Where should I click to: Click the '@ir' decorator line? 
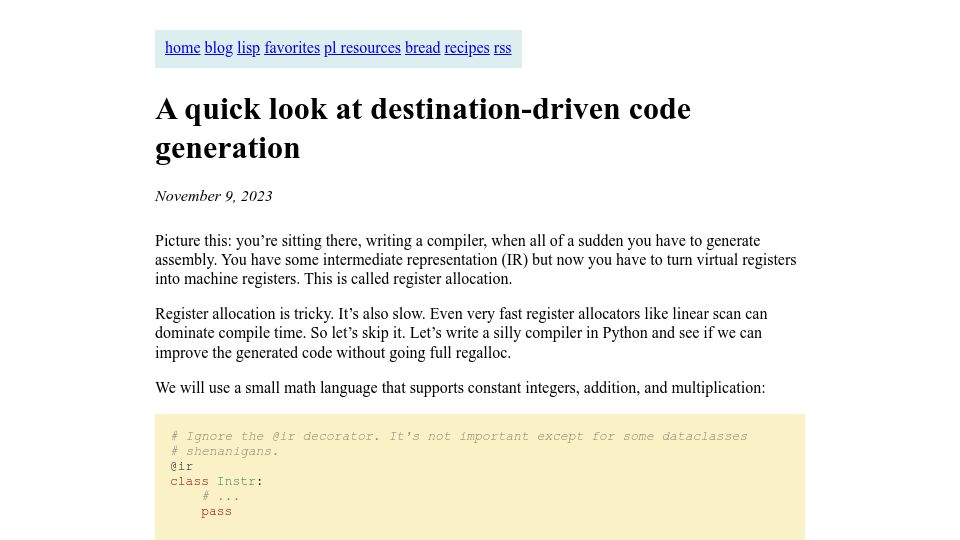click(x=182, y=466)
